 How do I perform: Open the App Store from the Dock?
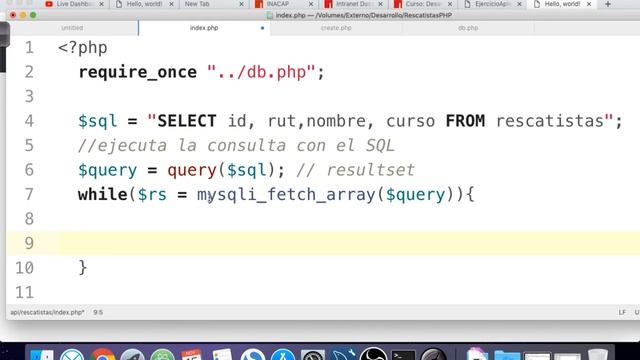(283, 355)
